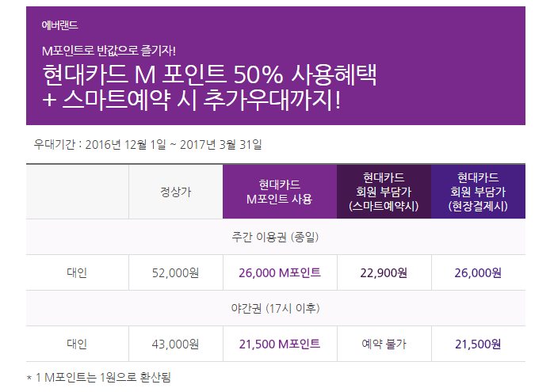This screenshot has width=554, height=392.
Task: Click the 예약 불가 cell
Action: (384, 344)
